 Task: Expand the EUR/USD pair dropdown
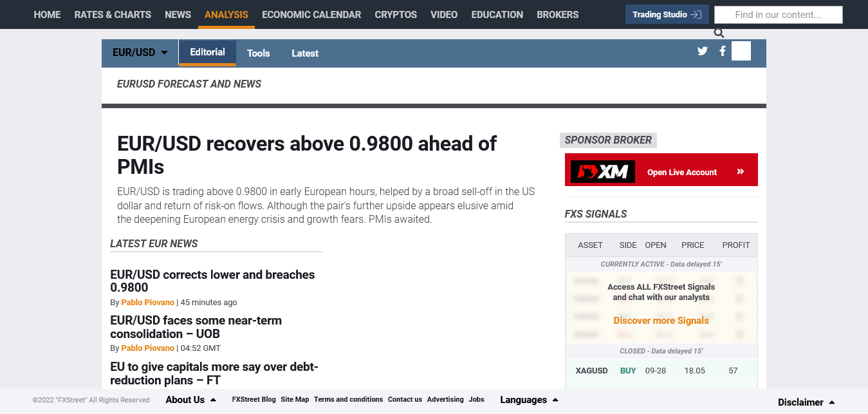click(x=140, y=53)
